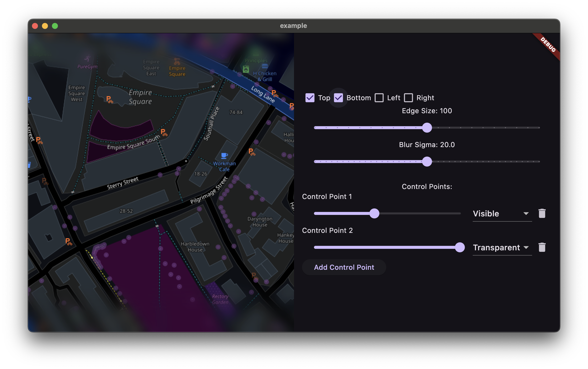Click the green speaker icon near Principles
The width and height of the screenshot is (588, 369).
point(246,69)
